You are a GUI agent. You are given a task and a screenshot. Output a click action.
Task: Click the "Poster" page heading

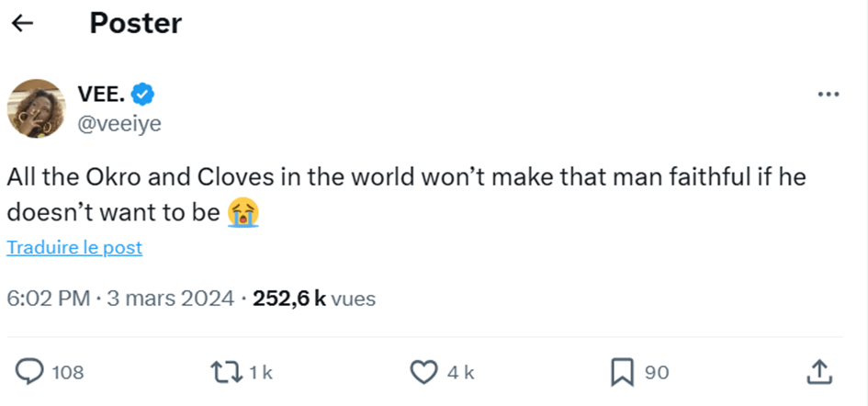coord(135,24)
